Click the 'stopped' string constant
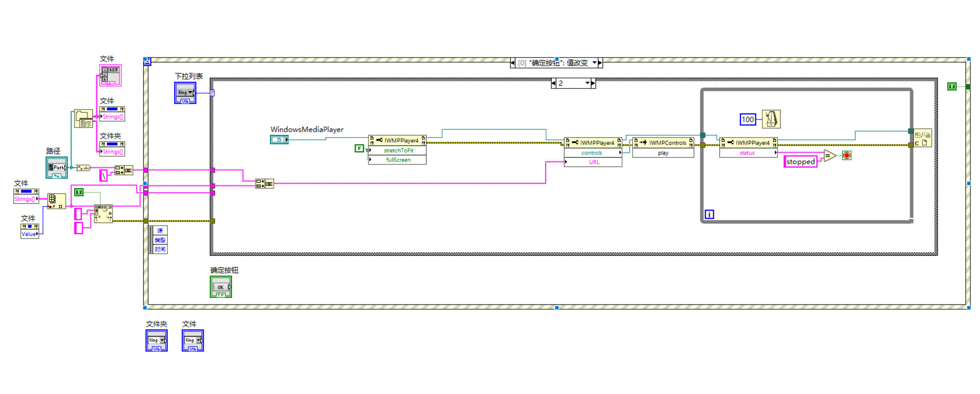 click(800, 162)
